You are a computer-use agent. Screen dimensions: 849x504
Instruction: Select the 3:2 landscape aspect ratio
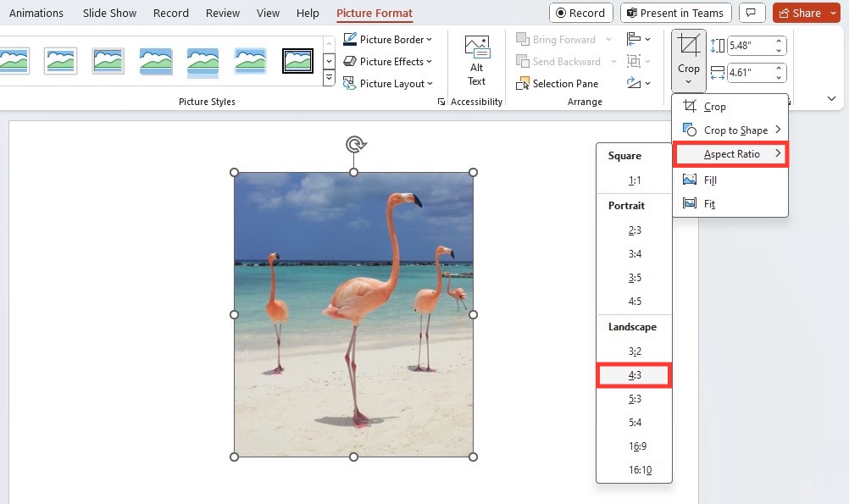click(x=634, y=352)
